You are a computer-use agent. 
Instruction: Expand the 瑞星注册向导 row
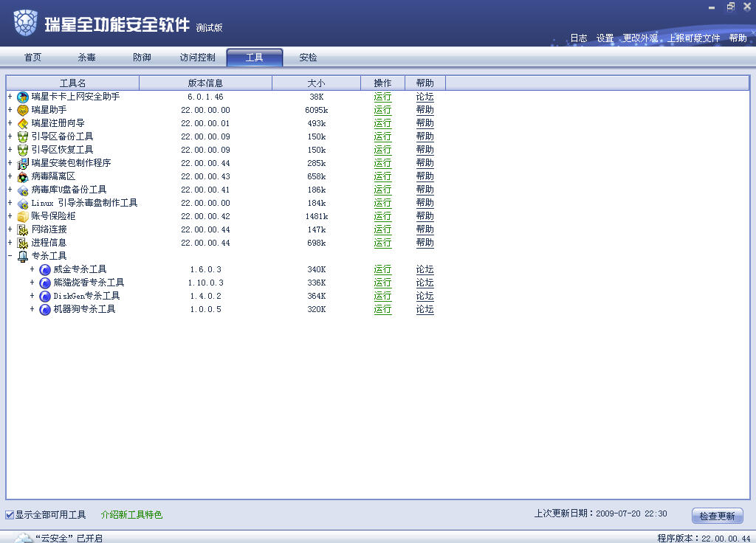[x=10, y=123]
